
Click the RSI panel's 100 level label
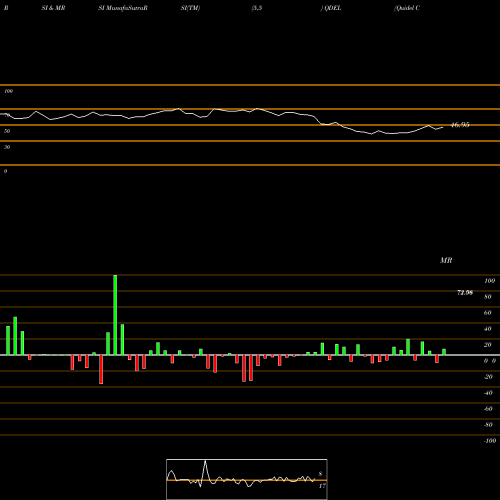click(8, 91)
